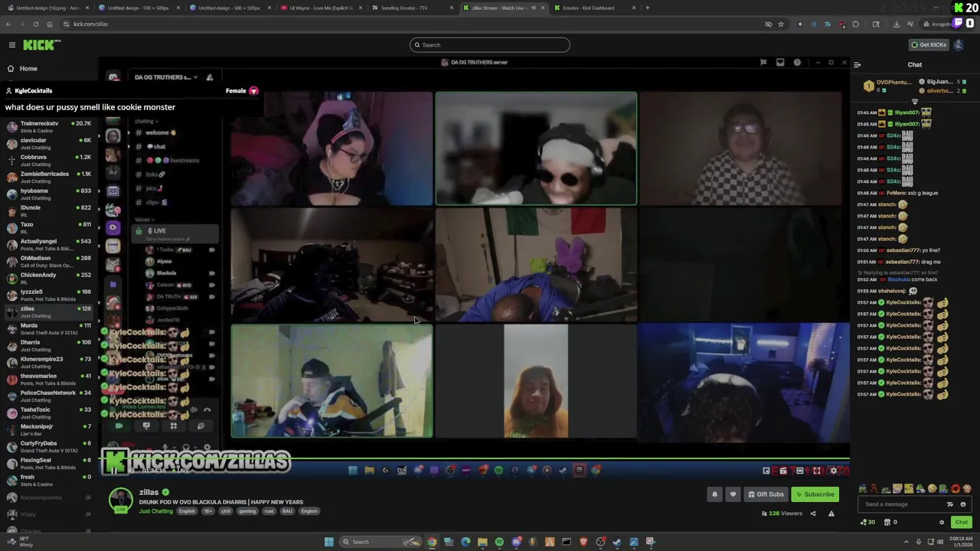This screenshot has width=980, height=551.
Task: Open the player settings gear
Action: point(834,471)
